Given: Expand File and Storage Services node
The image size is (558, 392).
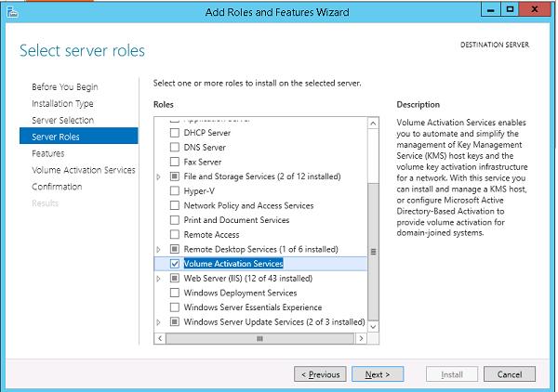Looking at the screenshot, I should click(x=159, y=176).
